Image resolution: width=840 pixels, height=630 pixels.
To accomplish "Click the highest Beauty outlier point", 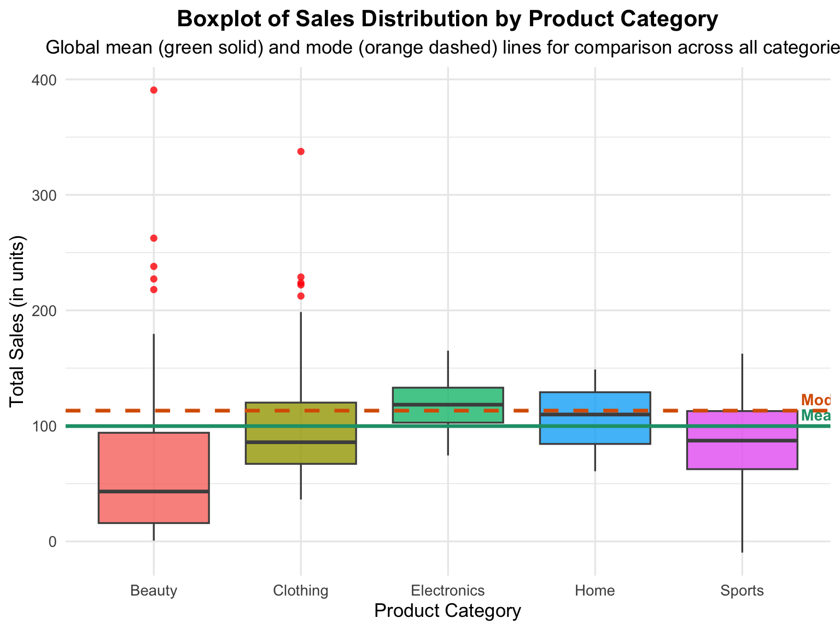I will coord(154,90).
